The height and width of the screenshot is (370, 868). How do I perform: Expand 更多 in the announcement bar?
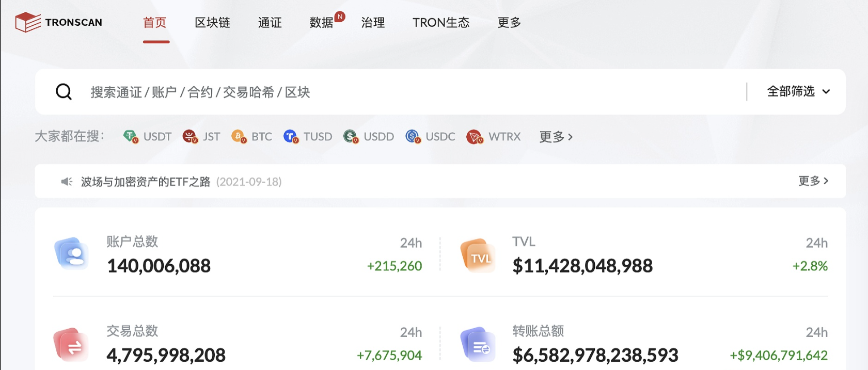[x=813, y=181]
